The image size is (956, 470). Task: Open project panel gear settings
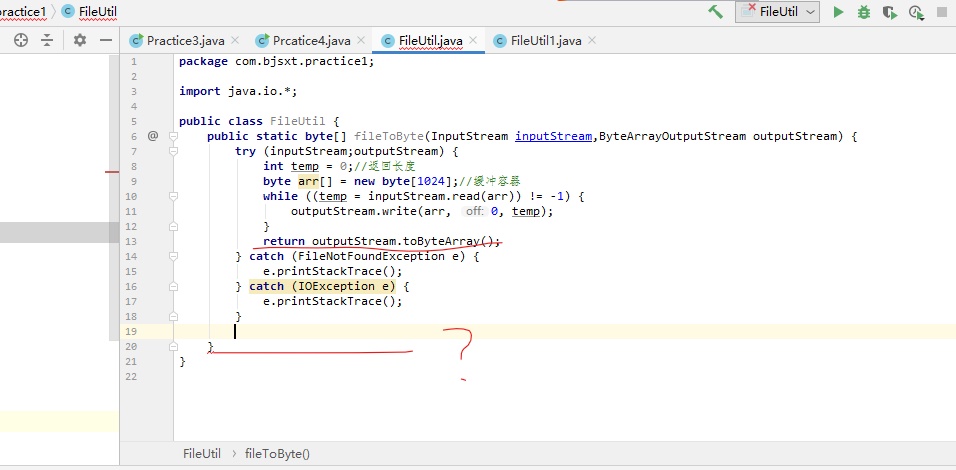coord(80,40)
